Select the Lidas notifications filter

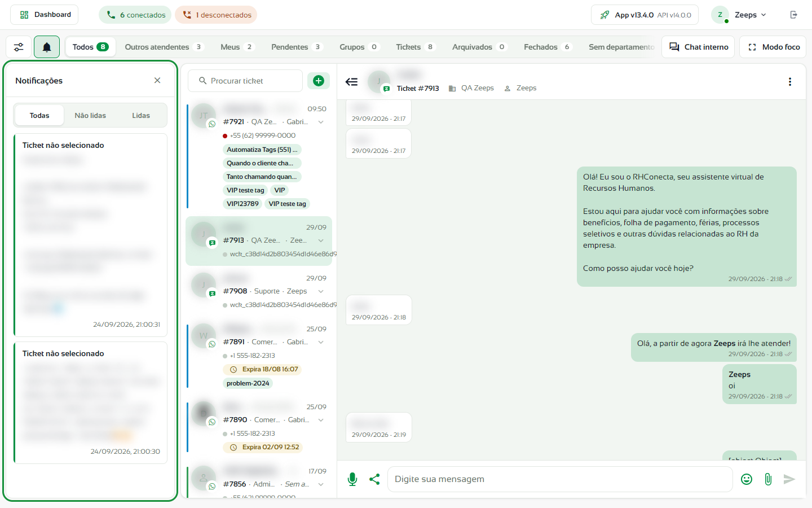pos(141,116)
